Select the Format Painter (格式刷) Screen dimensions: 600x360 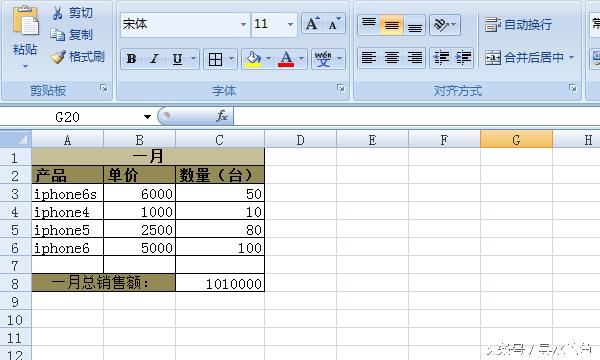pos(78,57)
